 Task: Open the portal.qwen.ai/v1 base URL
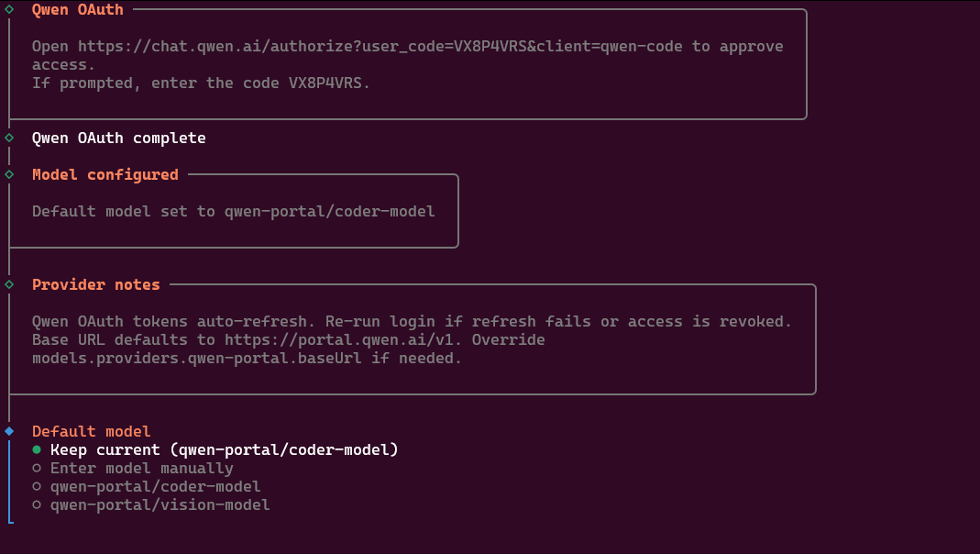pyautogui.click(x=385, y=339)
